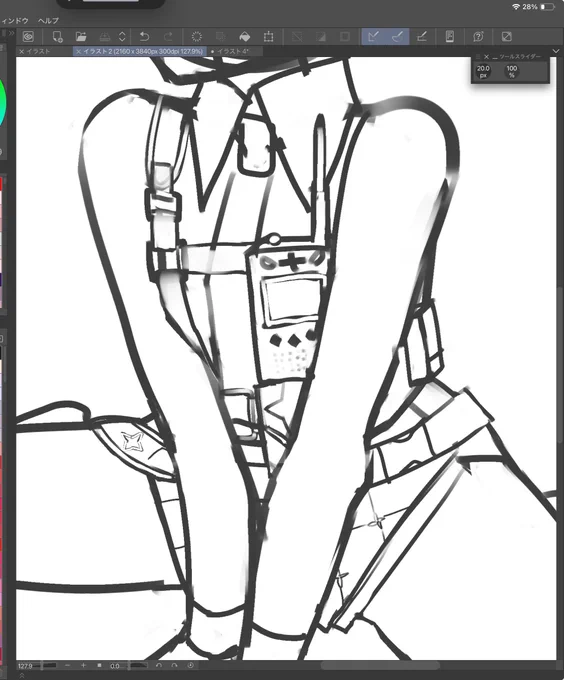
Task: Expand the collapsed left palette dock
Action: [11, 33]
